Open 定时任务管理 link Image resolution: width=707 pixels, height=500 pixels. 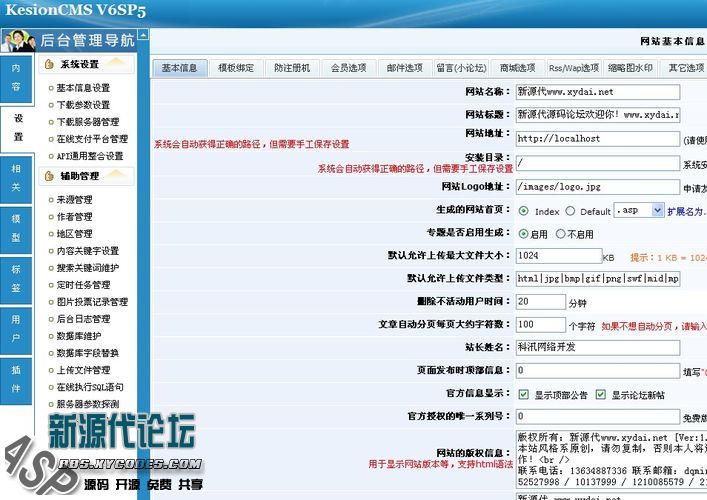click(83, 285)
